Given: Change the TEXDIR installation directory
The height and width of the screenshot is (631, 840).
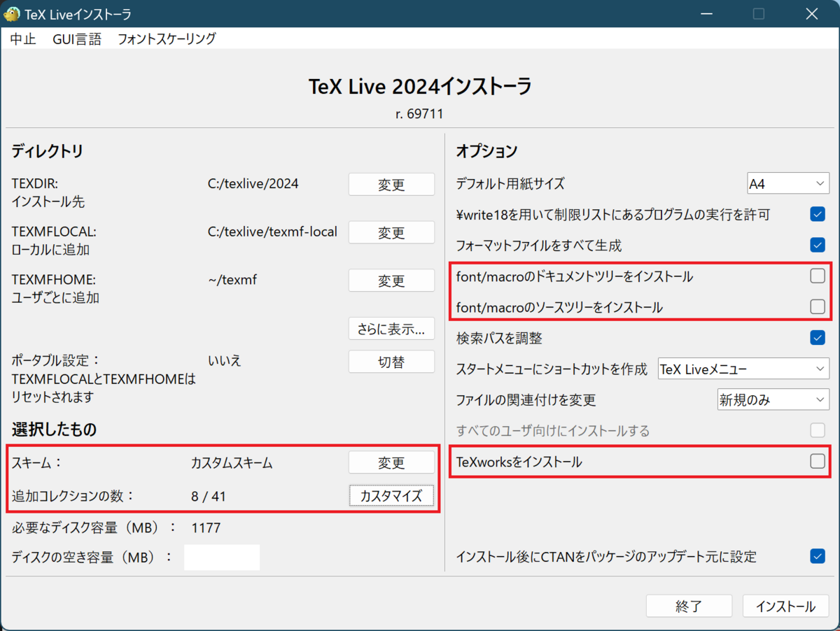Looking at the screenshot, I should click(391, 184).
